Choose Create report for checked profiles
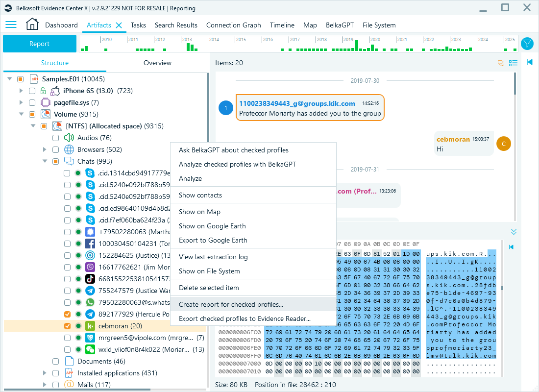The image size is (539, 392). coord(231,304)
